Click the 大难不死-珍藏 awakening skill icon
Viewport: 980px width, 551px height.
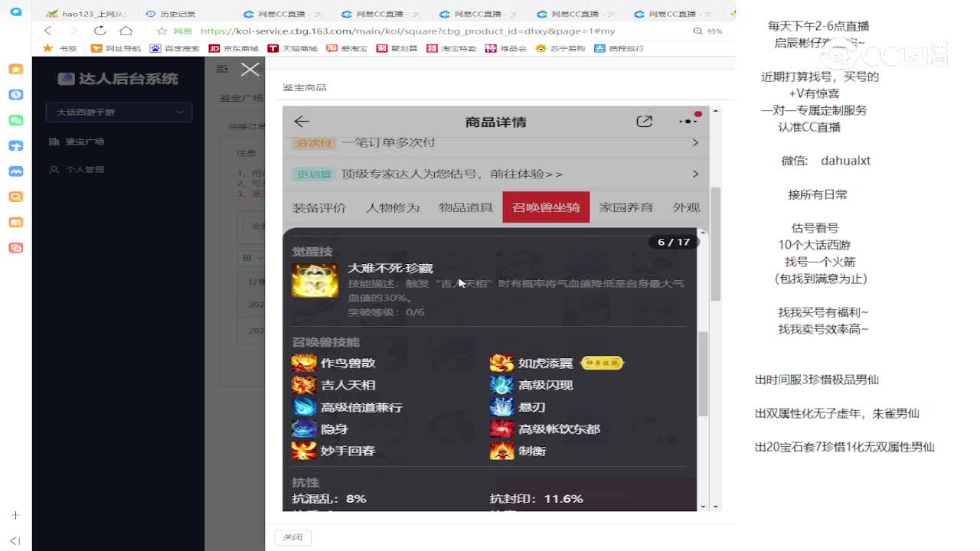click(x=315, y=281)
